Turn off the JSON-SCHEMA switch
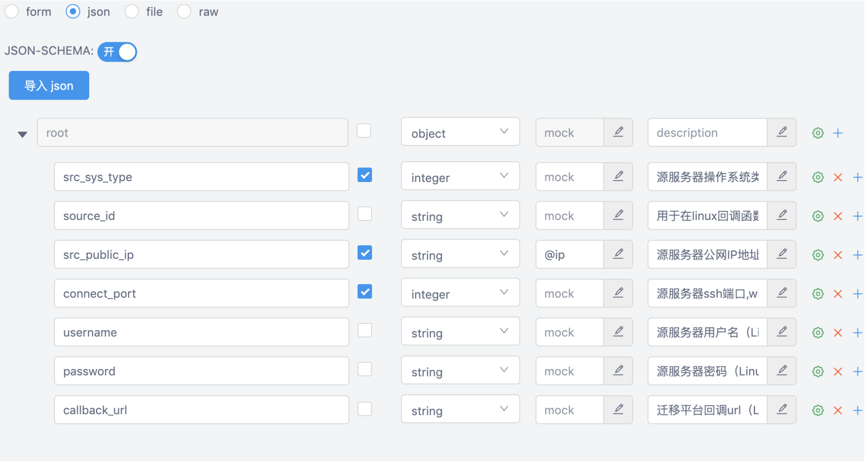This screenshot has height=462, width=868. [x=117, y=52]
